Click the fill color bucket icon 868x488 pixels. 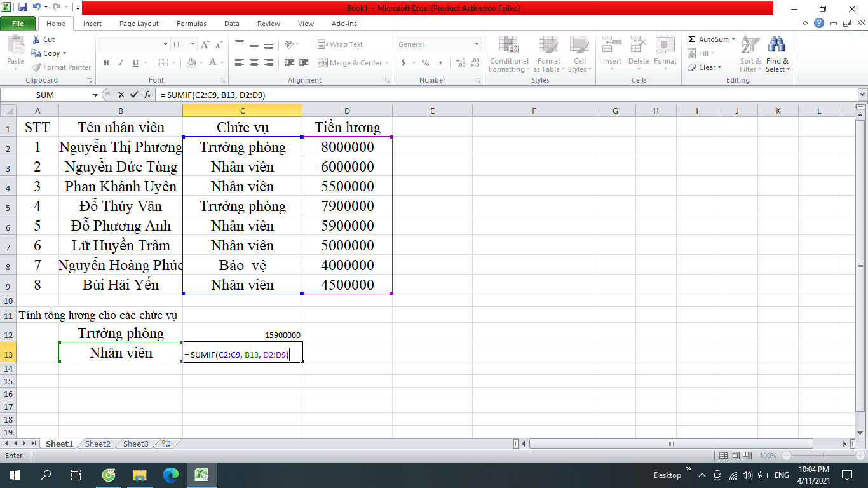point(191,63)
